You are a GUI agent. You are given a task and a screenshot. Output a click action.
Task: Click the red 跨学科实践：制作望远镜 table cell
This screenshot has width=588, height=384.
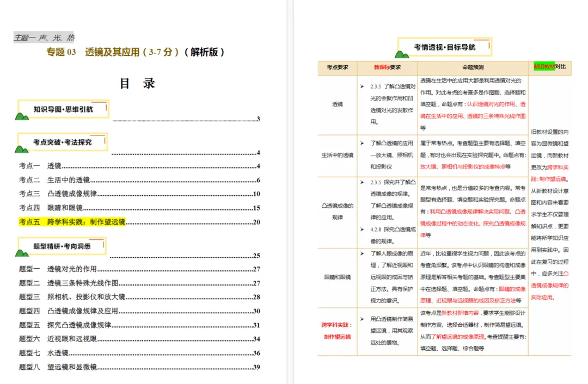(x=336, y=331)
